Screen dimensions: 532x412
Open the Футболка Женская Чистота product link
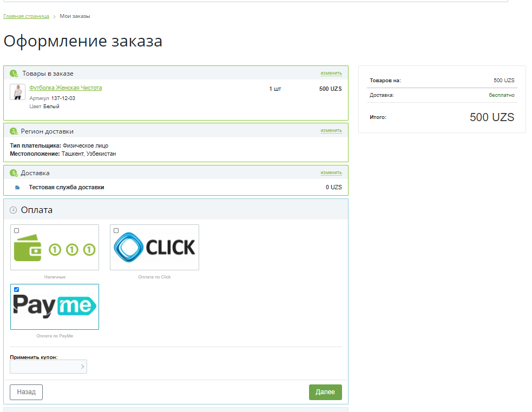coord(65,88)
